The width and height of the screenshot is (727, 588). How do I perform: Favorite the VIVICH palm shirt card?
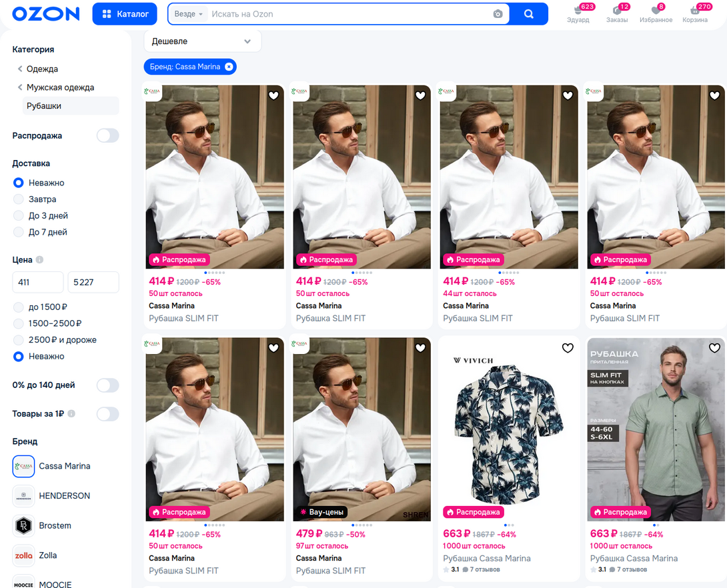click(568, 348)
